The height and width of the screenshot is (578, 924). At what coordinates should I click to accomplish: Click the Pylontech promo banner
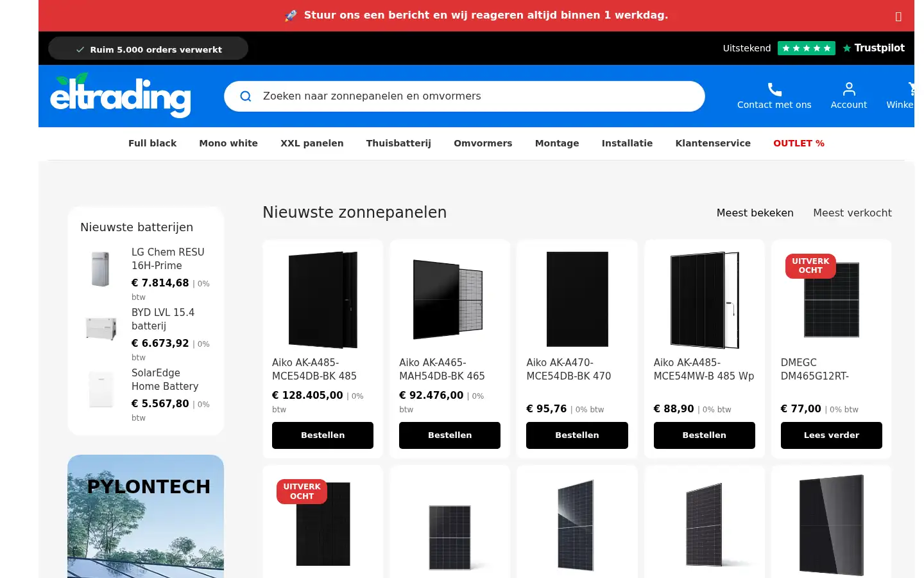pos(146,516)
